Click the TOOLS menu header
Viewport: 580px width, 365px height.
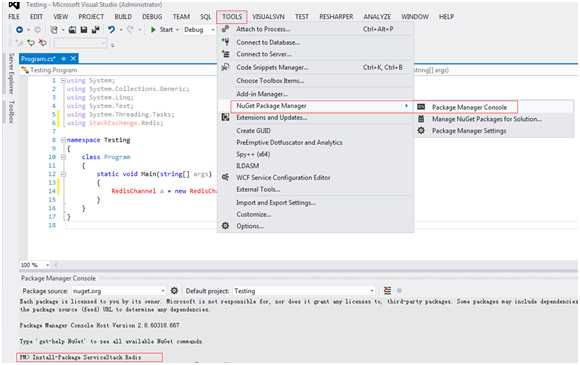[232, 17]
